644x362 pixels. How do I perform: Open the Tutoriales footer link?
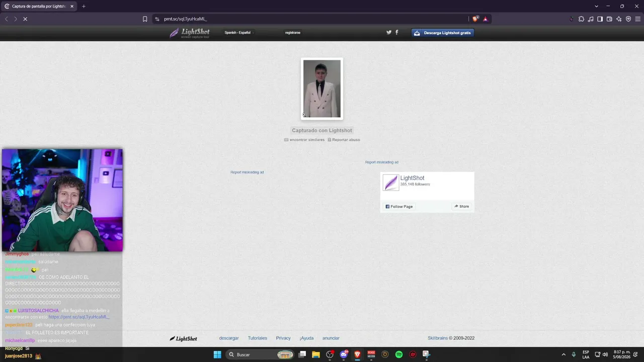(x=258, y=338)
